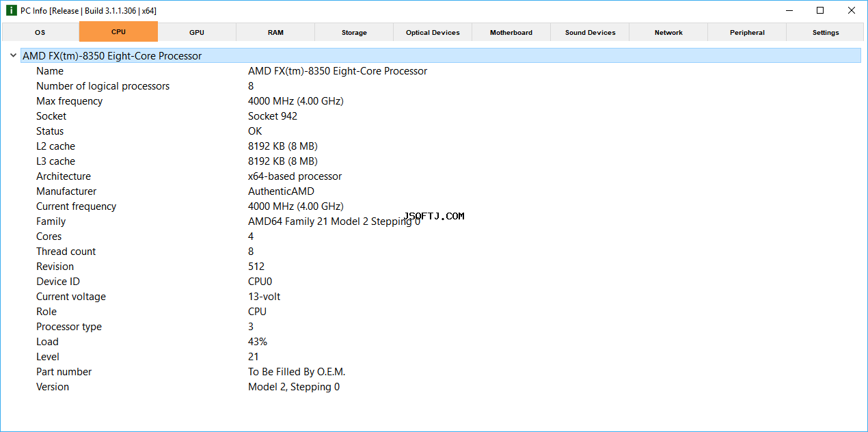Screen dimensions: 868x432
Task: Select the Load value 43%
Action: [x=258, y=342]
